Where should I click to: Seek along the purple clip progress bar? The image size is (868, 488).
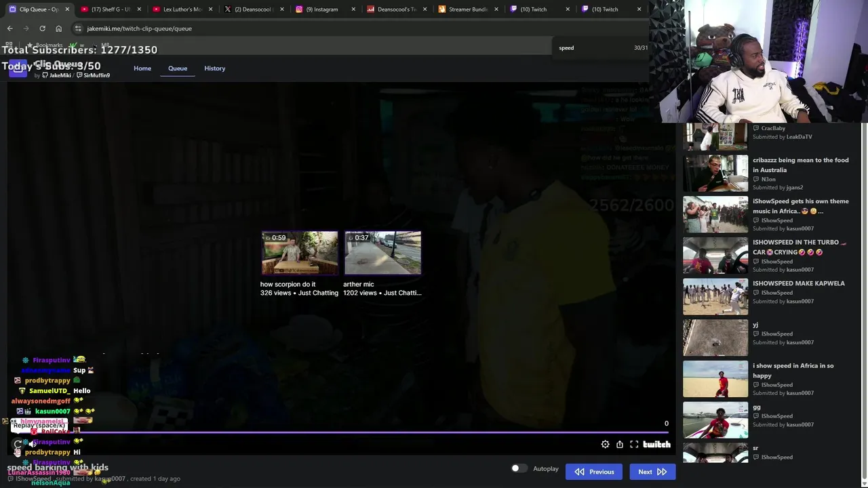point(339,432)
